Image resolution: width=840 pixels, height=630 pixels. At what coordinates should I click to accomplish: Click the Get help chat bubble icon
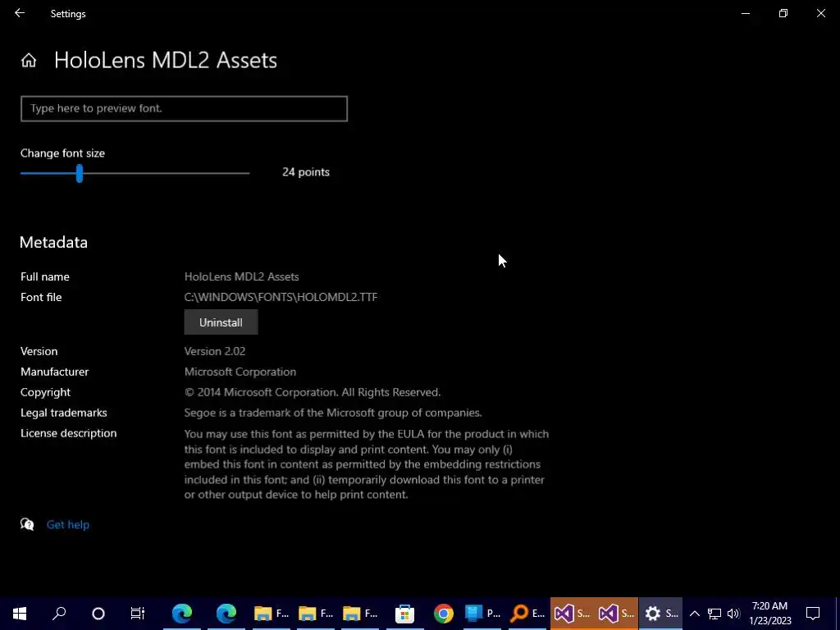pyautogui.click(x=27, y=524)
